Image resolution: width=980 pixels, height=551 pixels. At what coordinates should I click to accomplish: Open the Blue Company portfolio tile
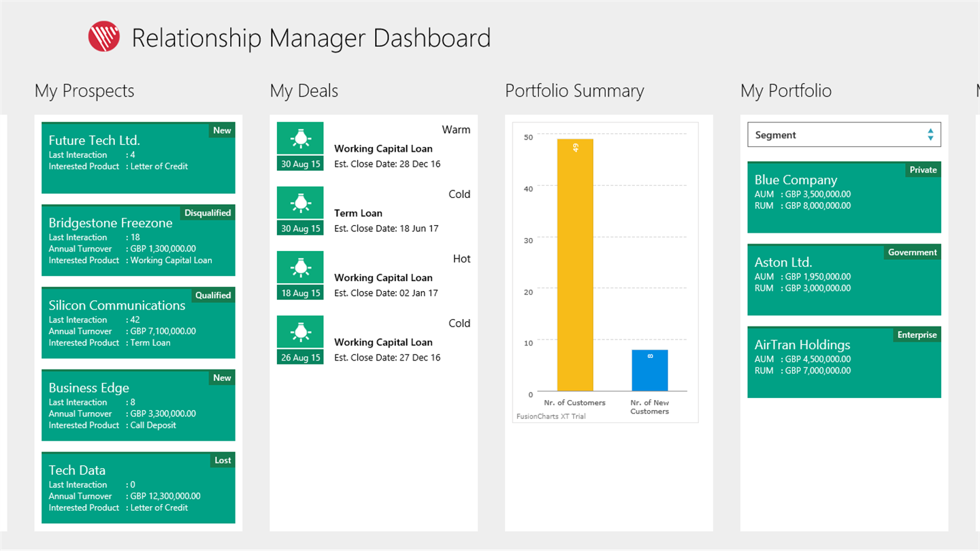coord(844,197)
